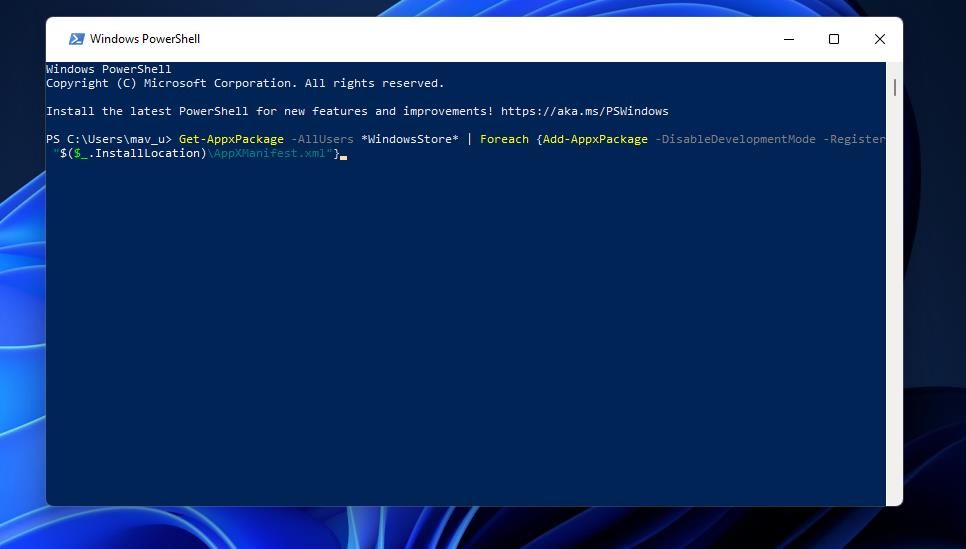Click the Foreach keyword in command
966x549 pixels.
pos(504,139)
